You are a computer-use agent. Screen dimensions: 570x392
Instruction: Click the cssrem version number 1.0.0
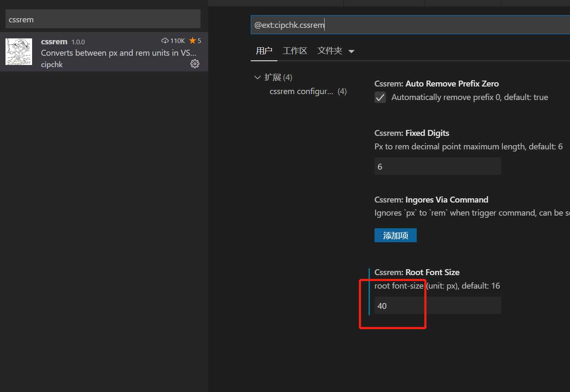click(x=78, y=42)
